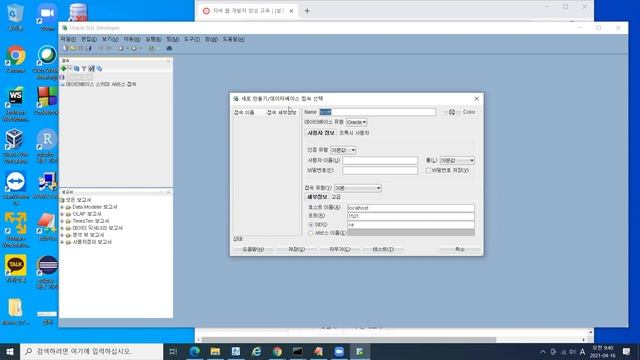Open File Explorer in the taskbar
This screenshot has height=360, width=640.
tap(215, 351)
